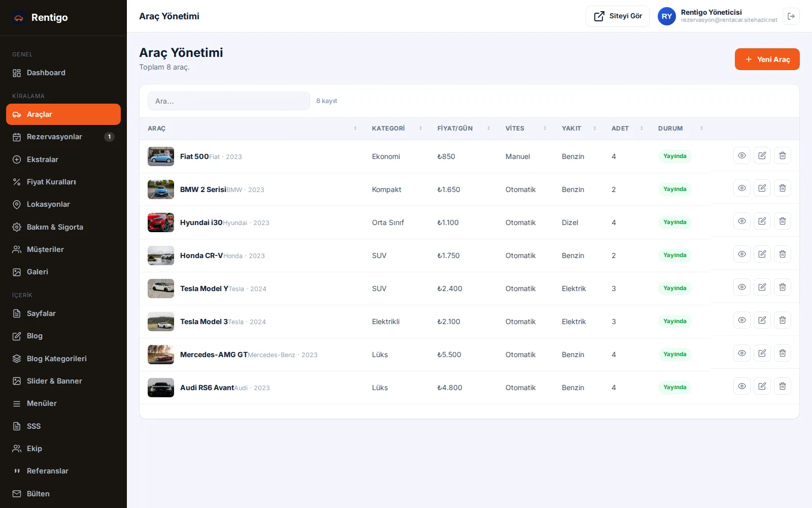Delete the Mercedes-AMG GT vehicle
Viewport: 812px width, 508px height.
783,354
